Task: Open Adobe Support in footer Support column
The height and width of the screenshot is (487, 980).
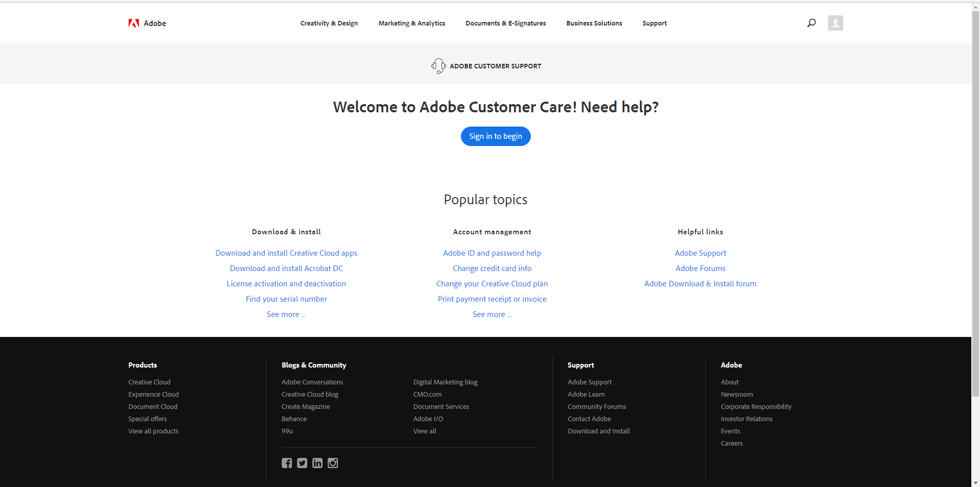Action: pos(590,382)
